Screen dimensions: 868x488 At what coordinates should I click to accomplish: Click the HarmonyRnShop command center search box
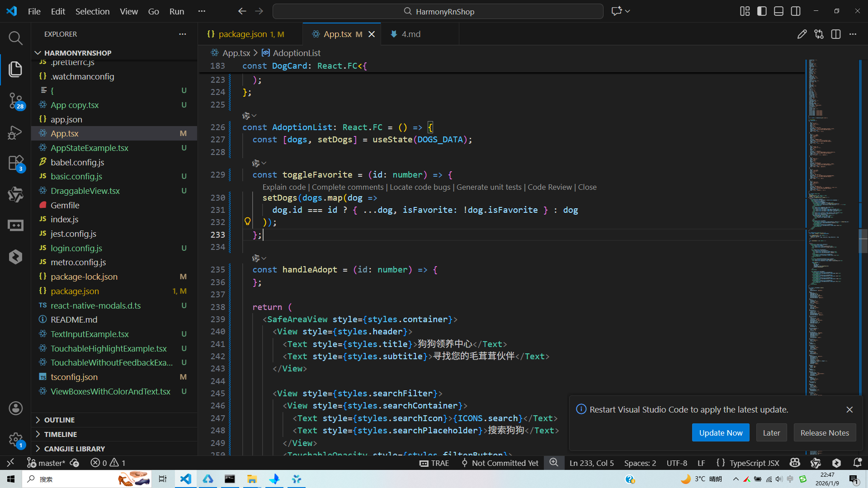point(438,11)
